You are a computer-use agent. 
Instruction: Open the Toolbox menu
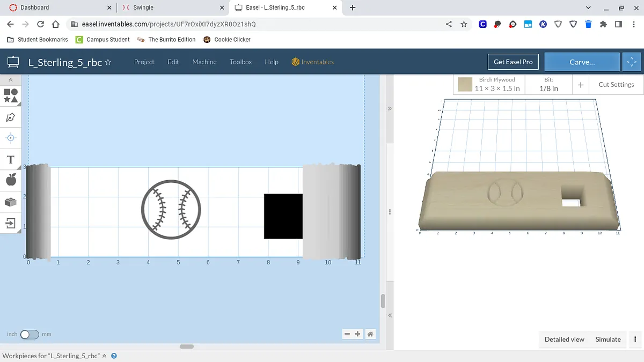240,62
